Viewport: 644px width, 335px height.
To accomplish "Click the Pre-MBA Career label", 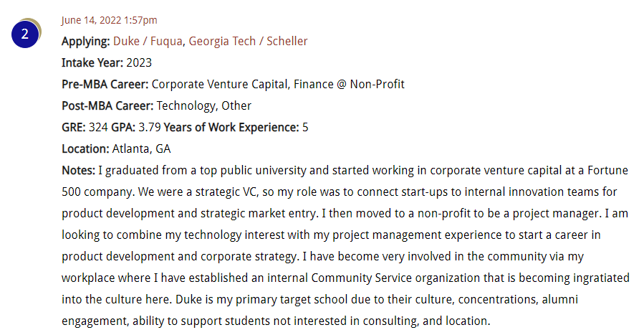I will click(x=105, y=84).
